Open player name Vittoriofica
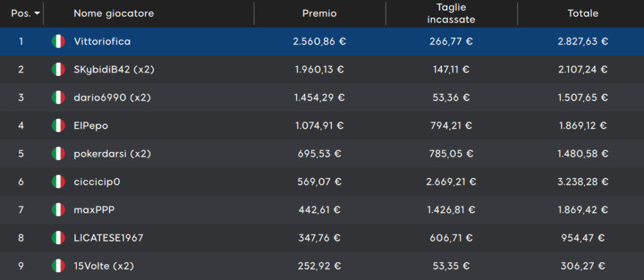The height and width of the screenshot is (280, 644). [x=103, y=41]
